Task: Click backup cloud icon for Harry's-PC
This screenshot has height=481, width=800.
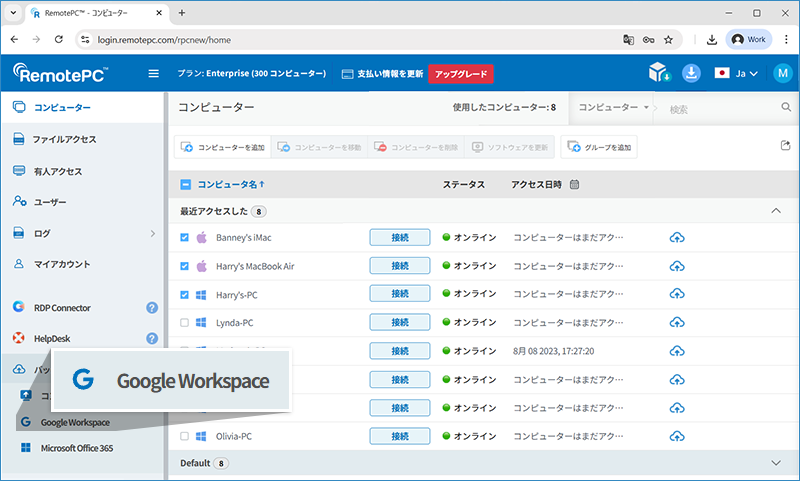Action: (677, 294)
